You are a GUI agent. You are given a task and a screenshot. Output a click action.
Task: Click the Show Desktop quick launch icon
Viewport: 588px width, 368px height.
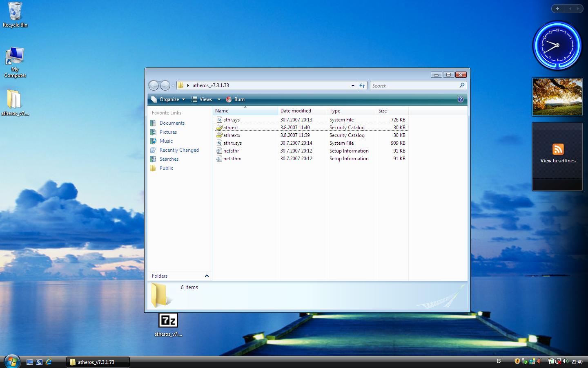tap(29, 362)
